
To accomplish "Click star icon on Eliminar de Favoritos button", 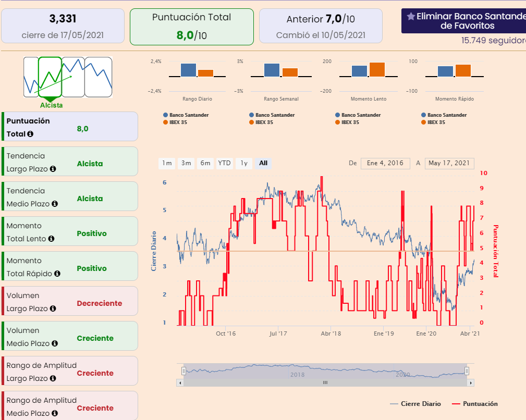I will click(411, 16).
